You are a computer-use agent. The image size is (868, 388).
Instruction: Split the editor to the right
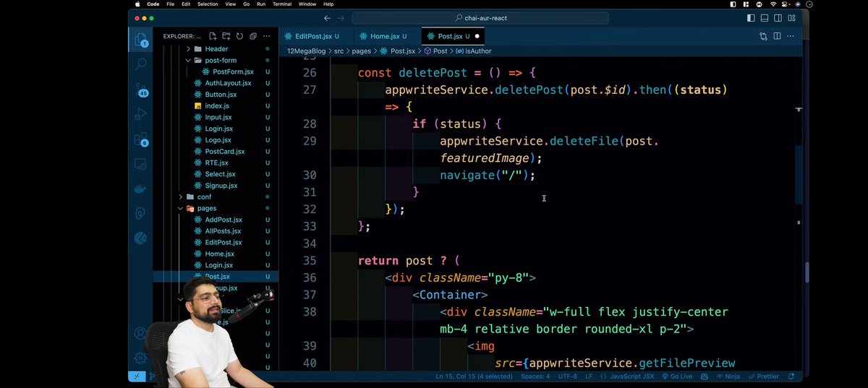pos(778,36)
